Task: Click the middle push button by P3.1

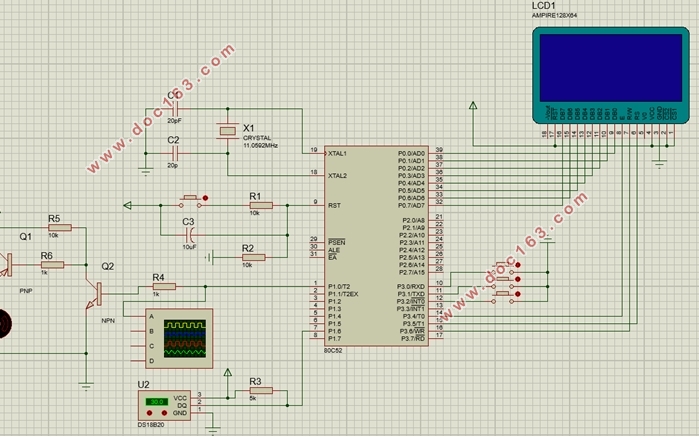Action: 503,283
